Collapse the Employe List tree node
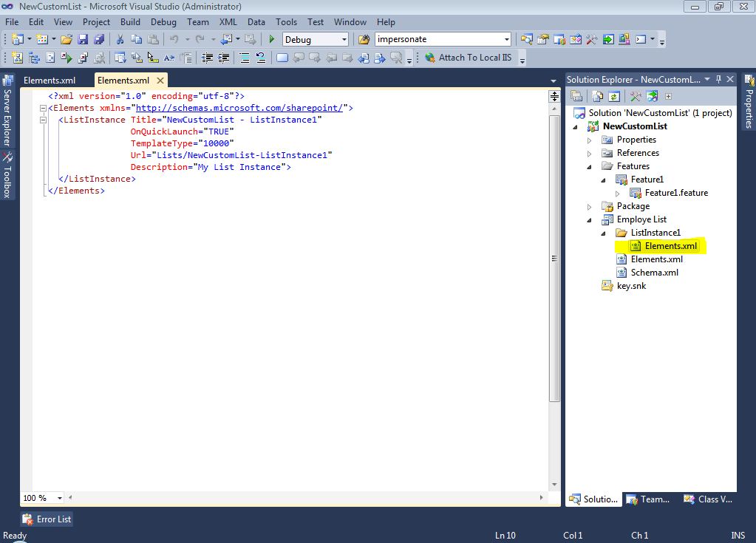This screenshot has height=543, width=756. pos(589,219)
